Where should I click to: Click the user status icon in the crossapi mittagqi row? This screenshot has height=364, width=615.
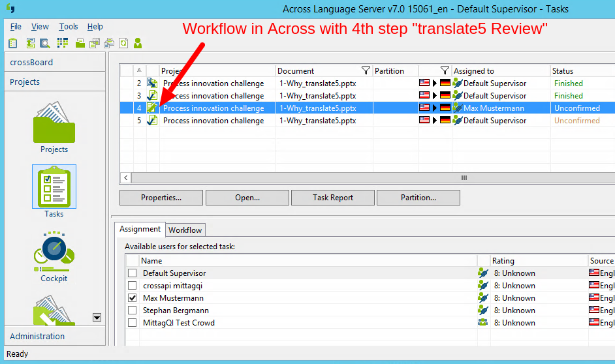click(483, 285)
